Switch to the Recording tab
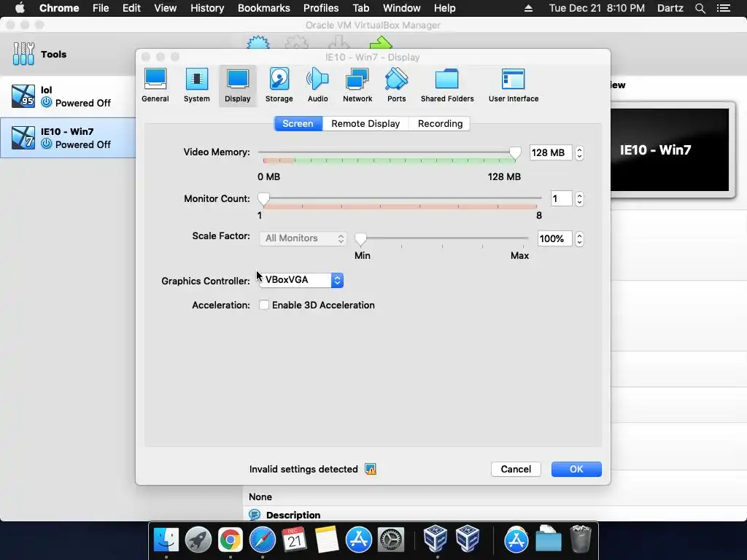The image size is (747, 560). tap(440, 123)
